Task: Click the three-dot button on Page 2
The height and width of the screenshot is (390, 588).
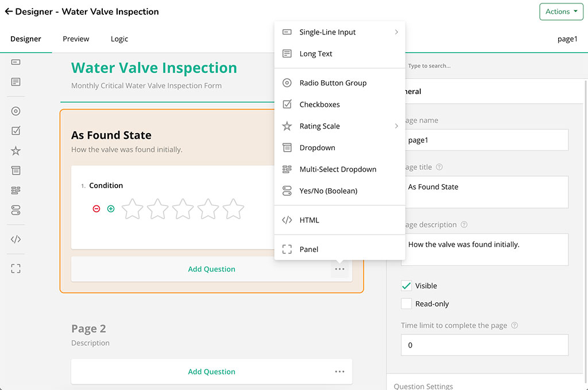Action: tap(340, 372)
